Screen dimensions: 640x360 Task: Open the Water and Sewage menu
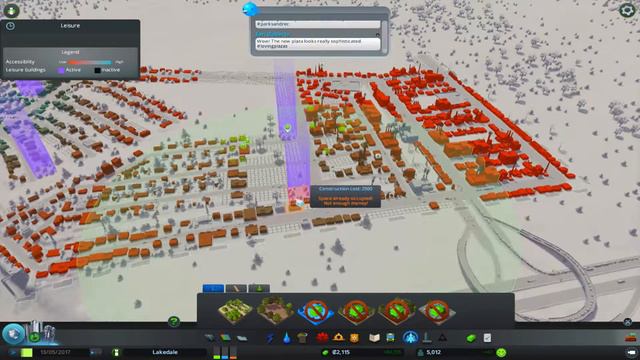pos(287,338)
